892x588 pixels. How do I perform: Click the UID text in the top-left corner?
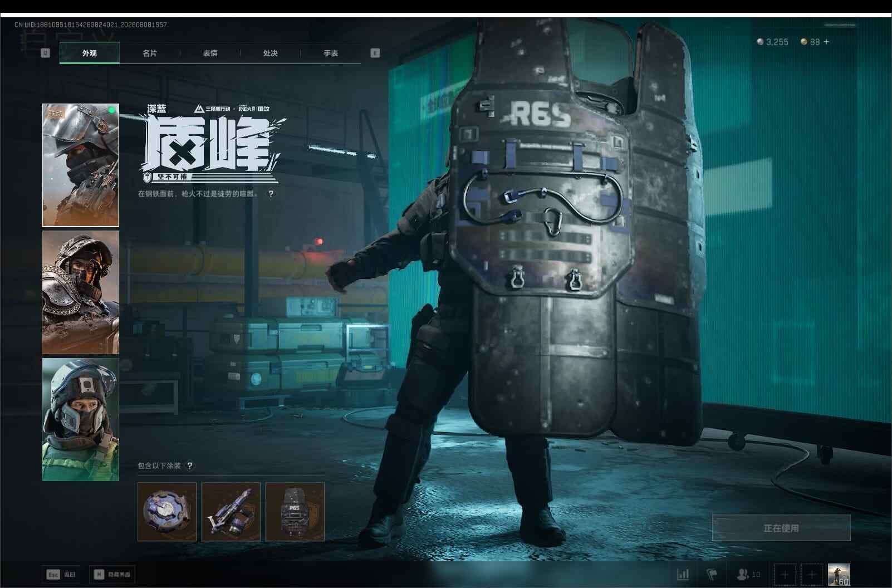click(x=91, y=24)
